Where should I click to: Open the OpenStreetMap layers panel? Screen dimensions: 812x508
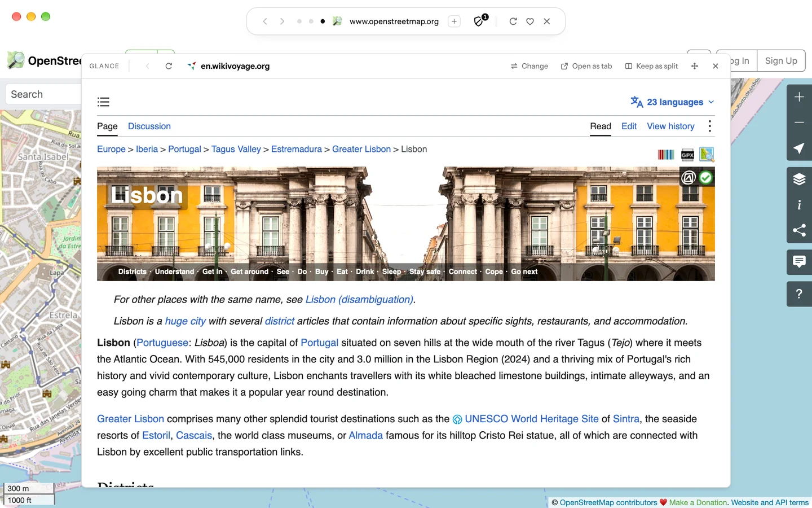799,179
